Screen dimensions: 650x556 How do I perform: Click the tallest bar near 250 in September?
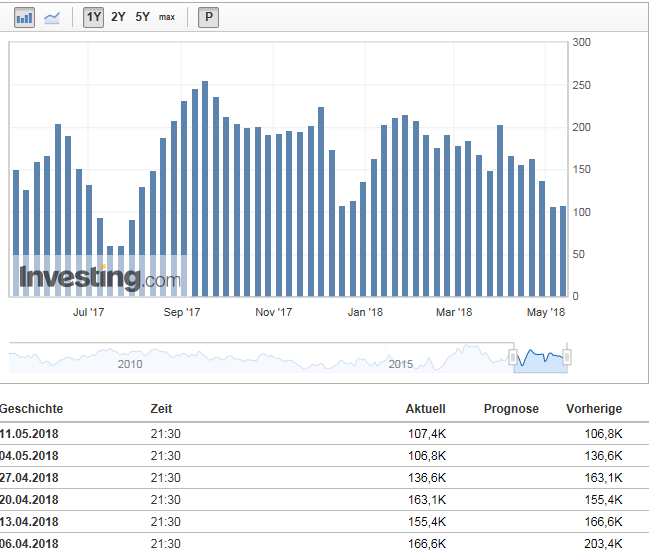[x=205, y=189]
